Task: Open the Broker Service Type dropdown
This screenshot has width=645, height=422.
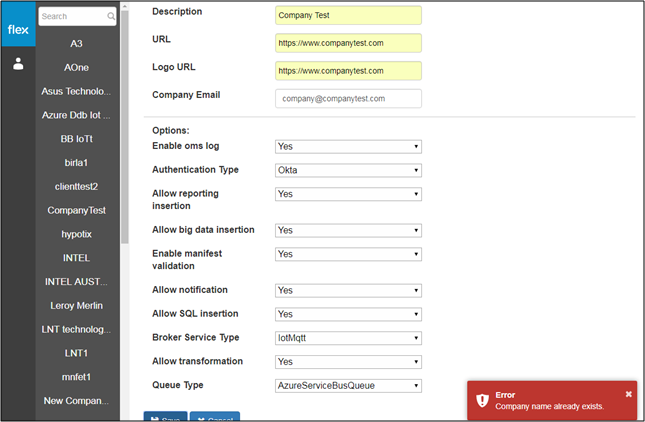Action: 348,338
